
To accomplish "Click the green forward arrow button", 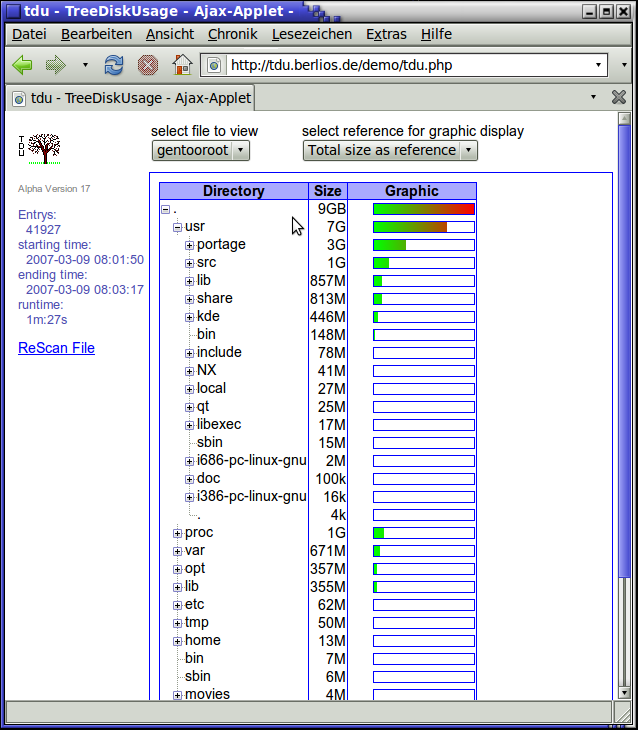I will 55,65.
